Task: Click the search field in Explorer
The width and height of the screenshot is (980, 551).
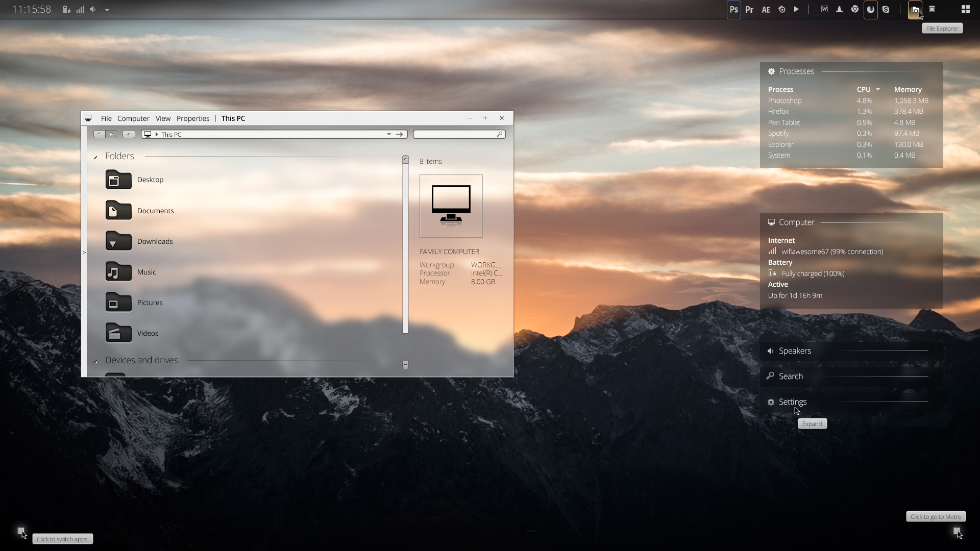Action: tap(459, 134)
